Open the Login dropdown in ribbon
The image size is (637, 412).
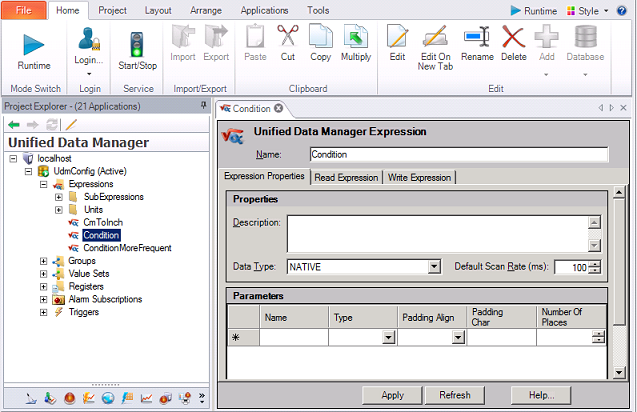click(x=89, y=72)
